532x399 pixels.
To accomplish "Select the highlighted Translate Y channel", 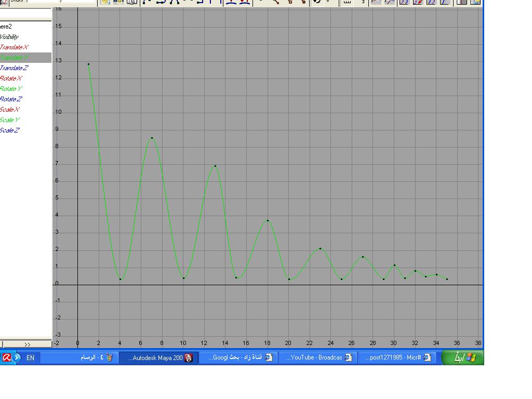I will (x=25, y=58).
